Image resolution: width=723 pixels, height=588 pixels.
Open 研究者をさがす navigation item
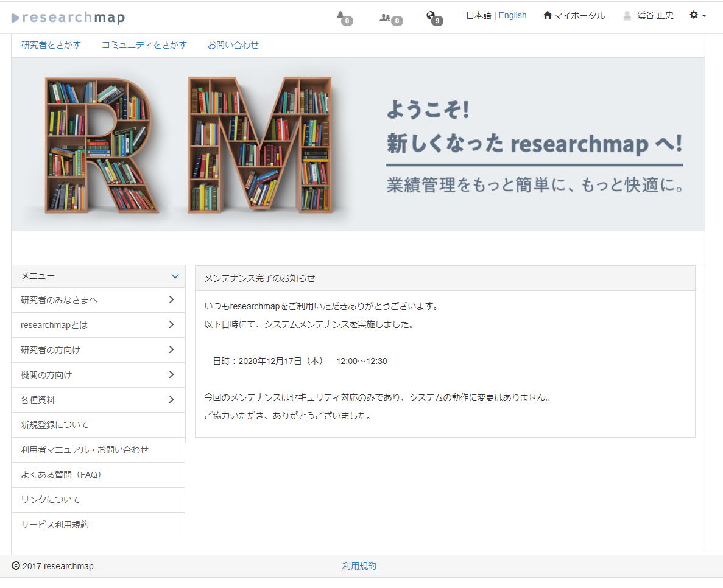click(51, 45)
